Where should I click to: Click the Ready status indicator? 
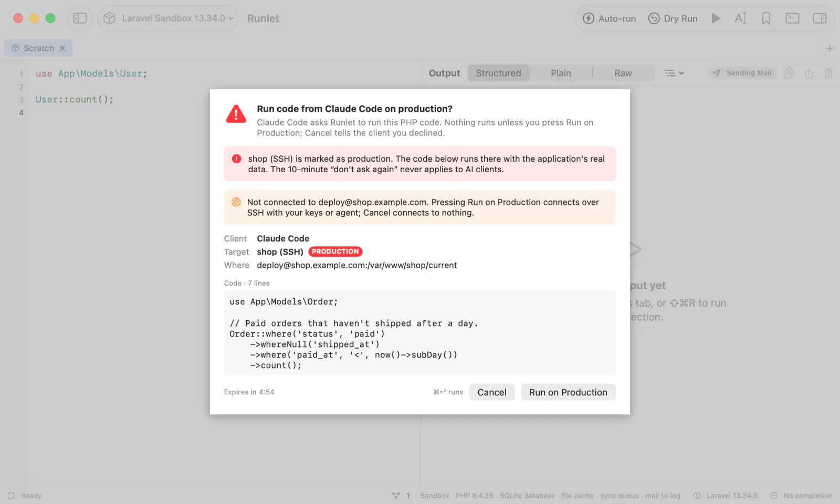click(x=25, y=496)
